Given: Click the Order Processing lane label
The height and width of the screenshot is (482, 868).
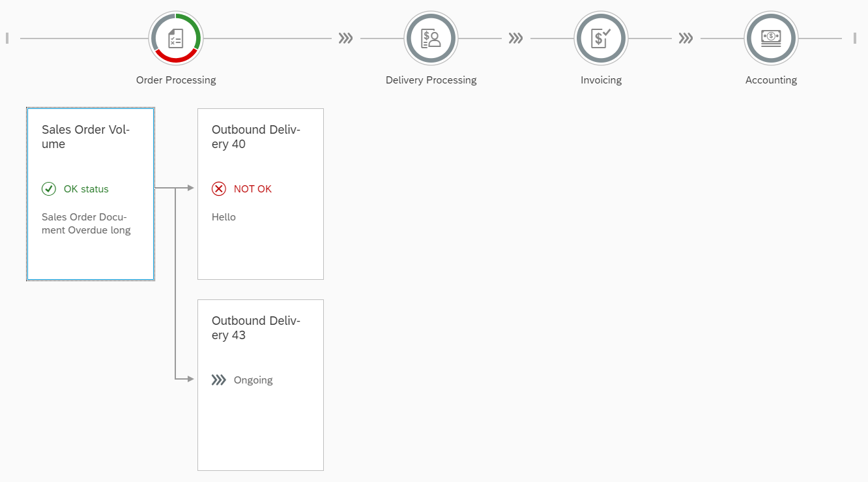Looking at the screenshot, I should pos(176,80).
